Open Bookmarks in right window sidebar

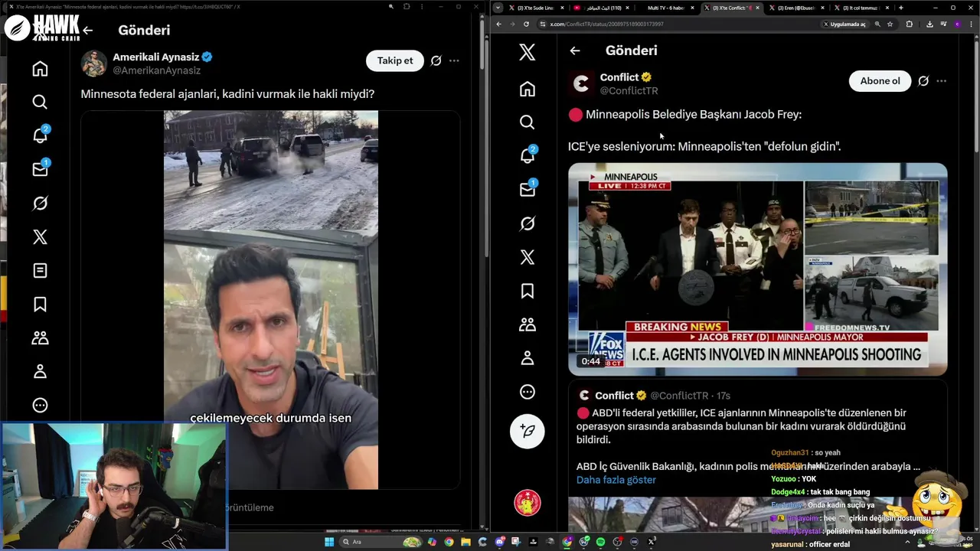click(527, 291)
